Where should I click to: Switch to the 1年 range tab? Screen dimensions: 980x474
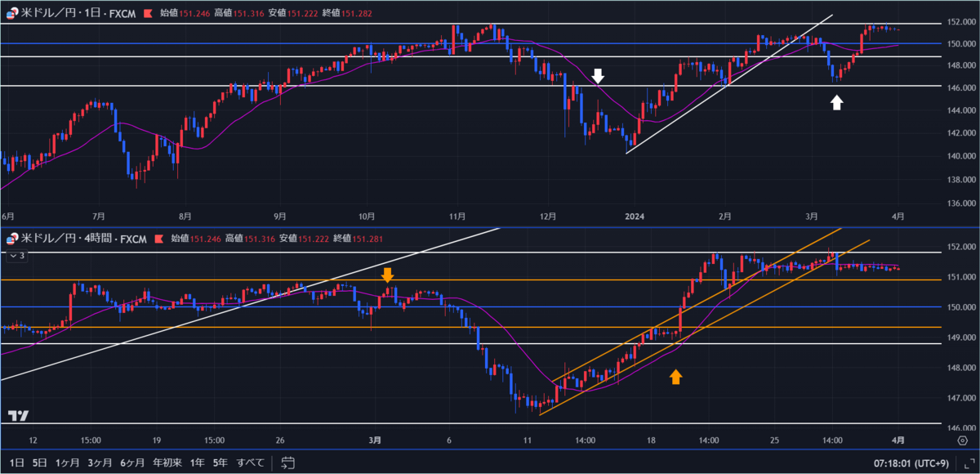(x=197, y=463)
